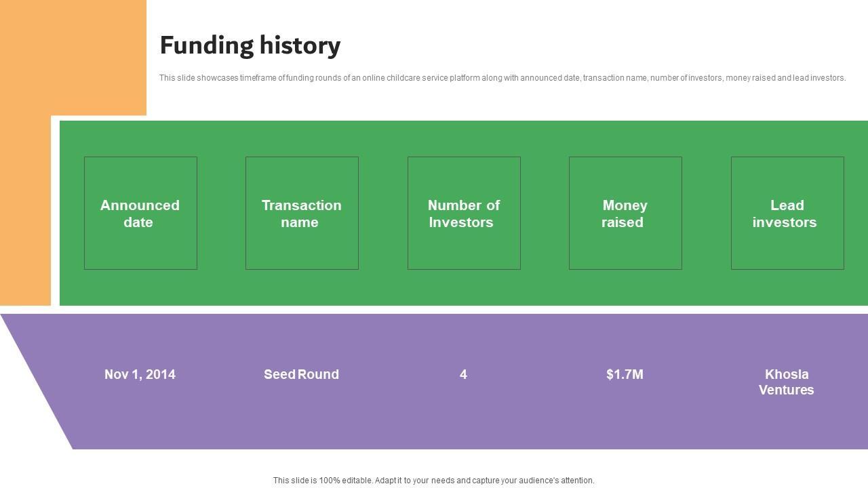
Task: Select the wide orange block beside the title
Action: pyautogui.click(x=73, y=58)
